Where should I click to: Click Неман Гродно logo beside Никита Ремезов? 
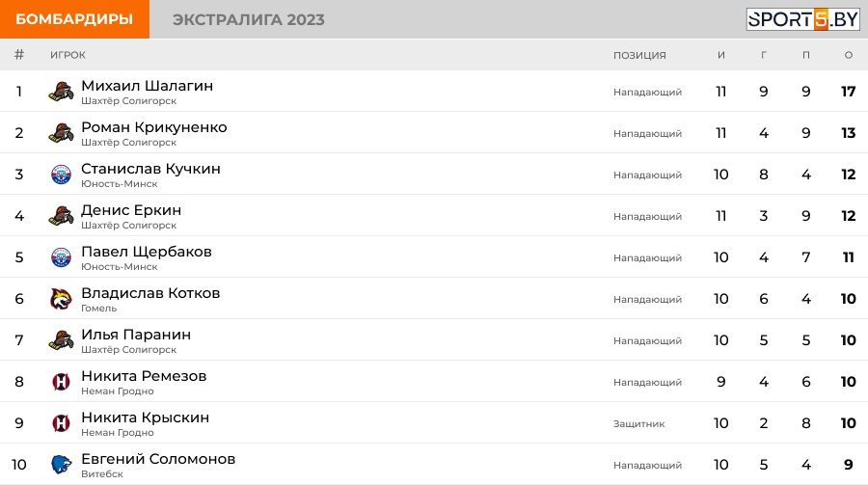[62, 382]
